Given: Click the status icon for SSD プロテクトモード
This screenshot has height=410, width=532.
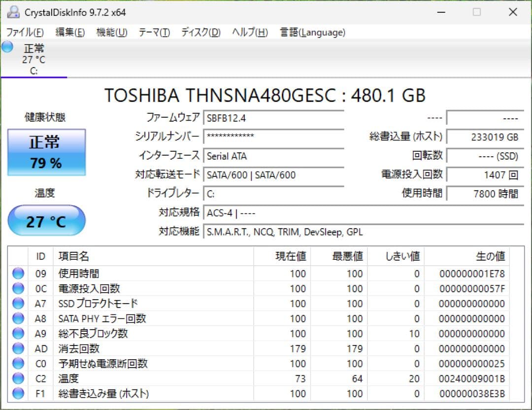Looking at the screenshot, I should [x=17, y=304].
